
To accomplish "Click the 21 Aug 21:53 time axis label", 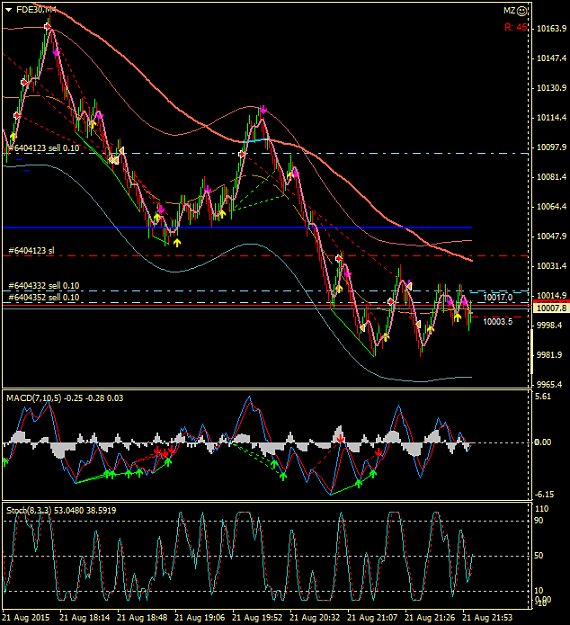I will 487,618.
